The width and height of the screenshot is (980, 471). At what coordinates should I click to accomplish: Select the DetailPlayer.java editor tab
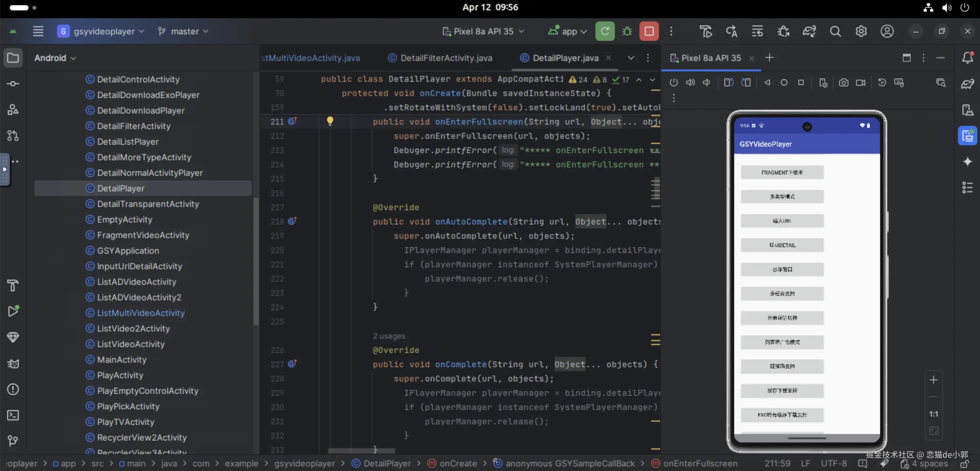[565, 58]
